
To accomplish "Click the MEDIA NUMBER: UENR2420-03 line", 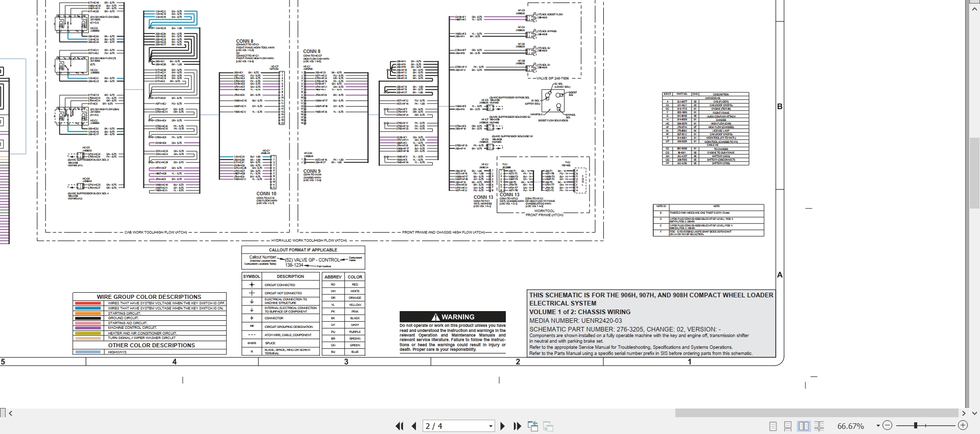I will (576, 321).
